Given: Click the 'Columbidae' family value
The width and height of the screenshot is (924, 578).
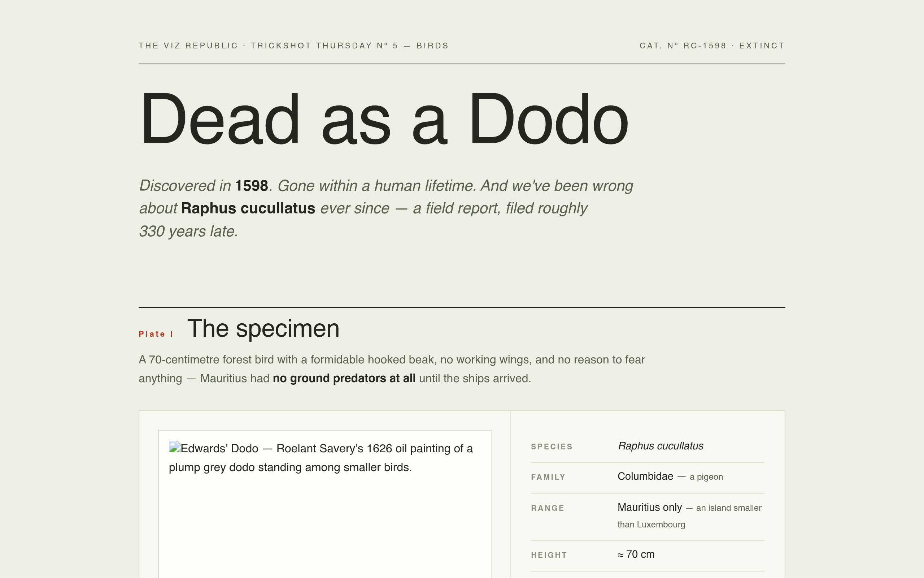Looking at the screenshot, I should click(645, 476).
